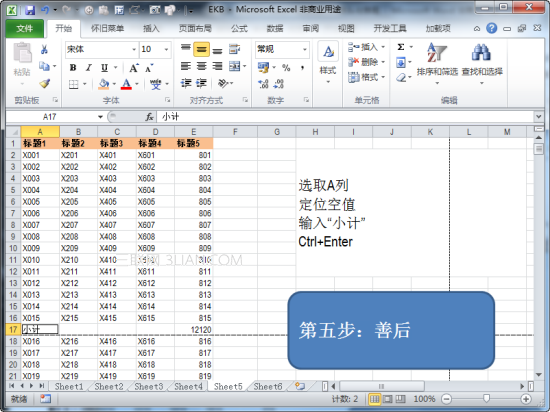Toggle top vertical alignment

(x=186, y=49)
